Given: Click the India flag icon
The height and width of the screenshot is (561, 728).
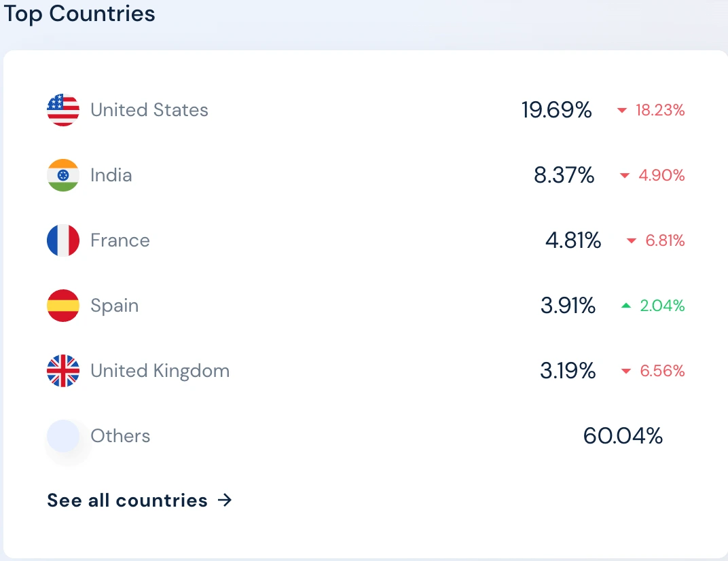Looking at the screenshot, I should pos(63,175).
